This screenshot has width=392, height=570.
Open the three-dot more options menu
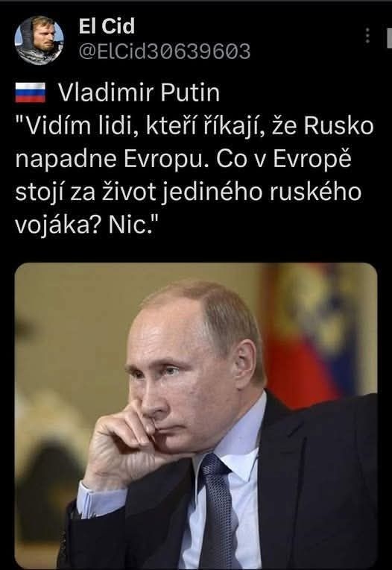pyautogui.click(x=367, y=35)
